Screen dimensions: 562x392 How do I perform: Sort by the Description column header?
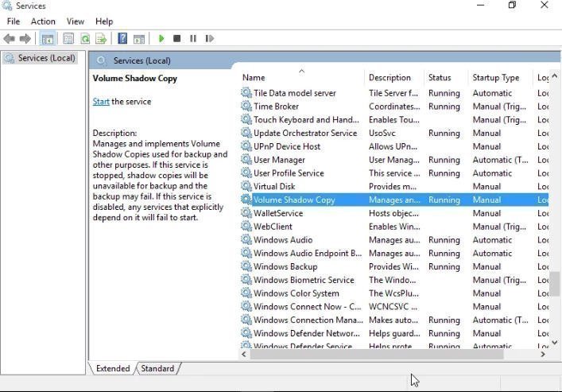point(394,77)
